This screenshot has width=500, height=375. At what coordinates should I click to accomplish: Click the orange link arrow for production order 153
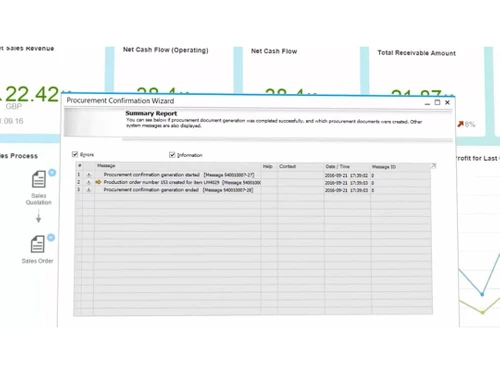98,182
